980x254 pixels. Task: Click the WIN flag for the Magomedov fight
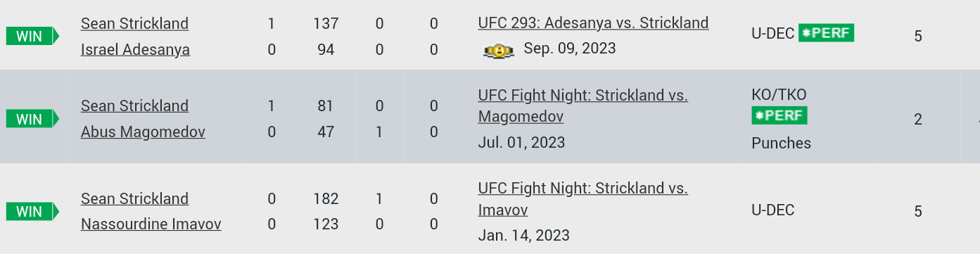(32, 119)
